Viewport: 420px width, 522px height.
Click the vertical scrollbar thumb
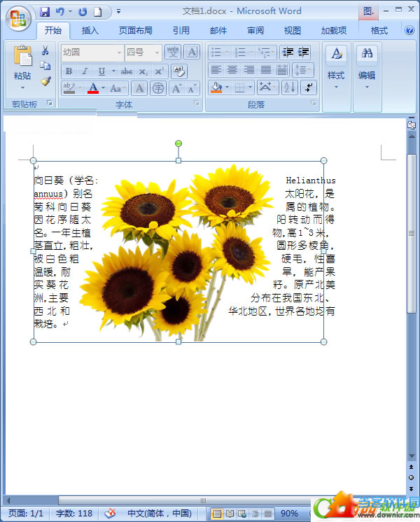(412, 234)
